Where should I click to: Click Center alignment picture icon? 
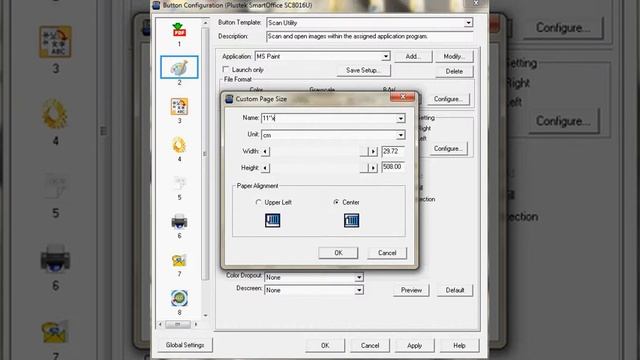click(x=351, y=220)
